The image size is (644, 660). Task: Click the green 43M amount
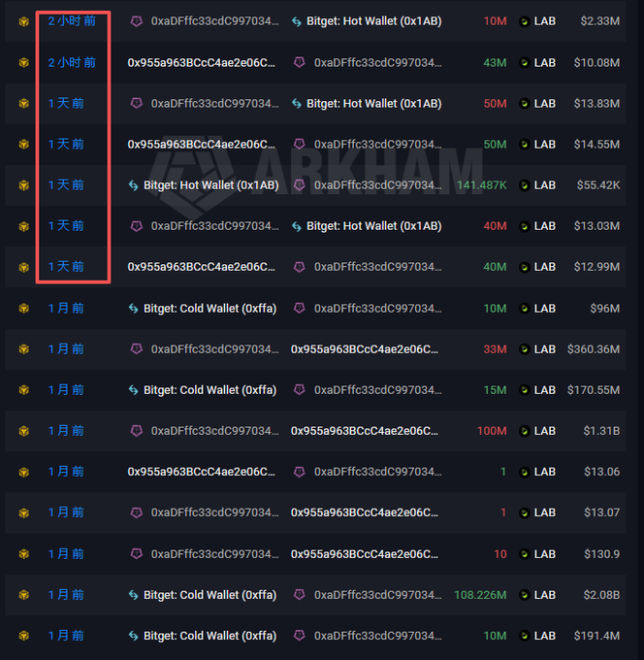click(495, 63)
